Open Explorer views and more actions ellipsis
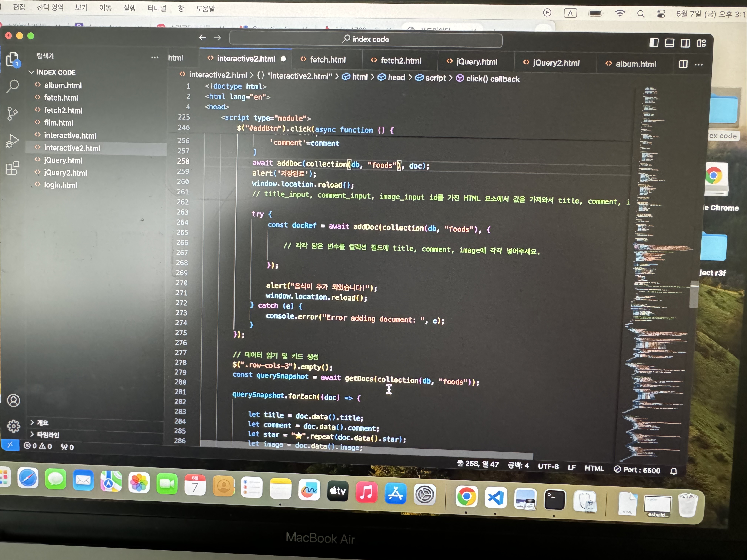 pyautogui.click(x=155, y=57)
